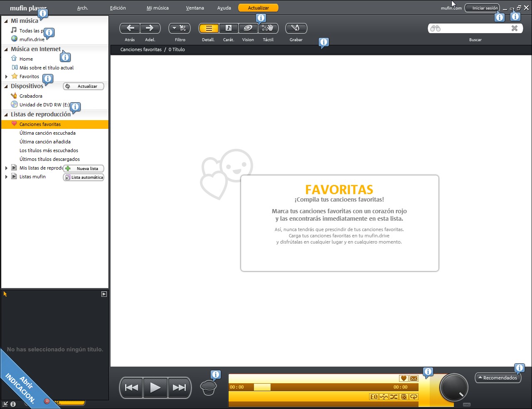Screen dimensions: 532x409
Task: Switch to the Vision view mode
Action: 248,28
